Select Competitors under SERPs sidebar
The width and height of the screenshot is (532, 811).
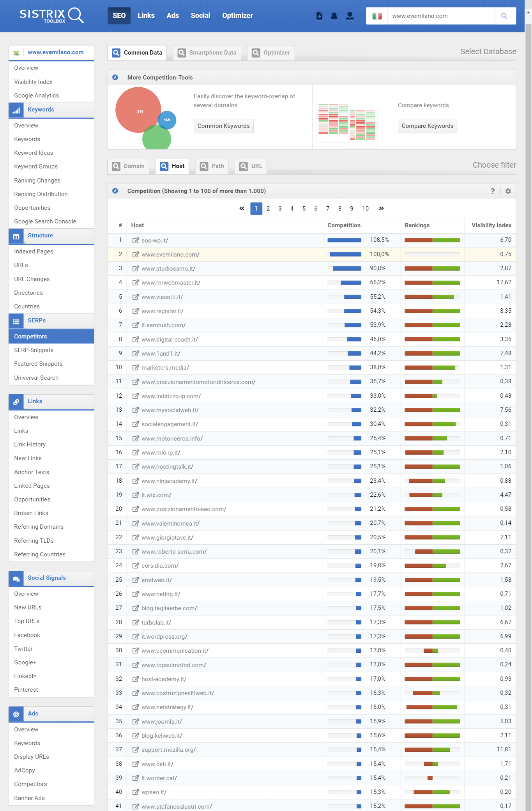(51, 336)
